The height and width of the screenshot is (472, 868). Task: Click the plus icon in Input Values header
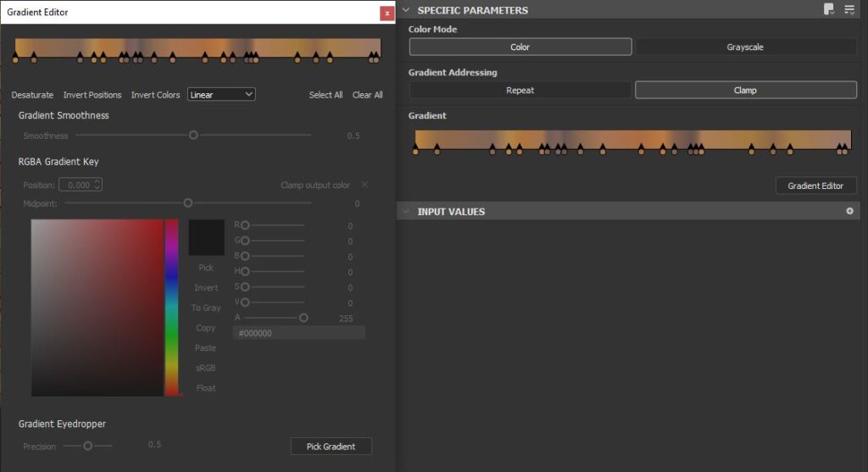pos(849,211)
